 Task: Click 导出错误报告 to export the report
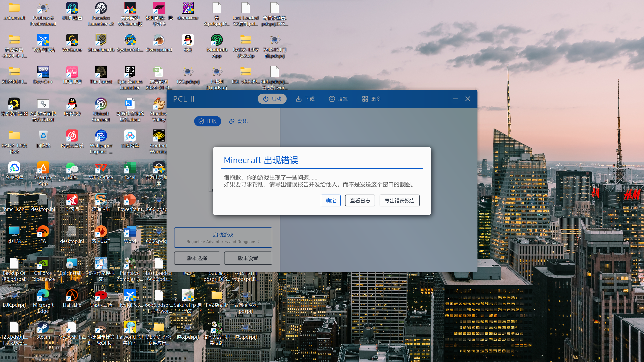[x=399, y=200]
